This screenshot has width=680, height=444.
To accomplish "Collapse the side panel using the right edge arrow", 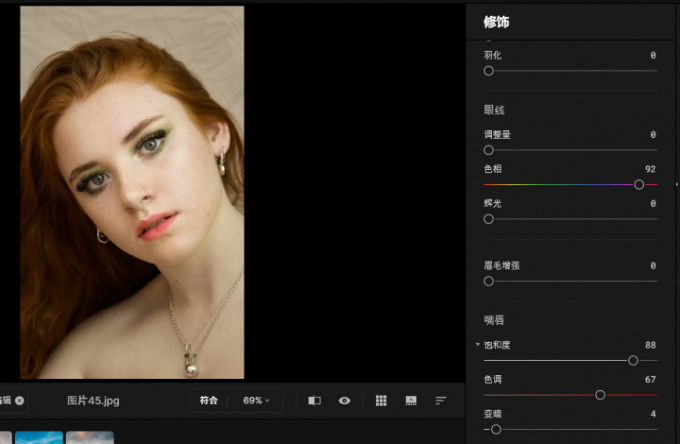I will click(677, 184).
